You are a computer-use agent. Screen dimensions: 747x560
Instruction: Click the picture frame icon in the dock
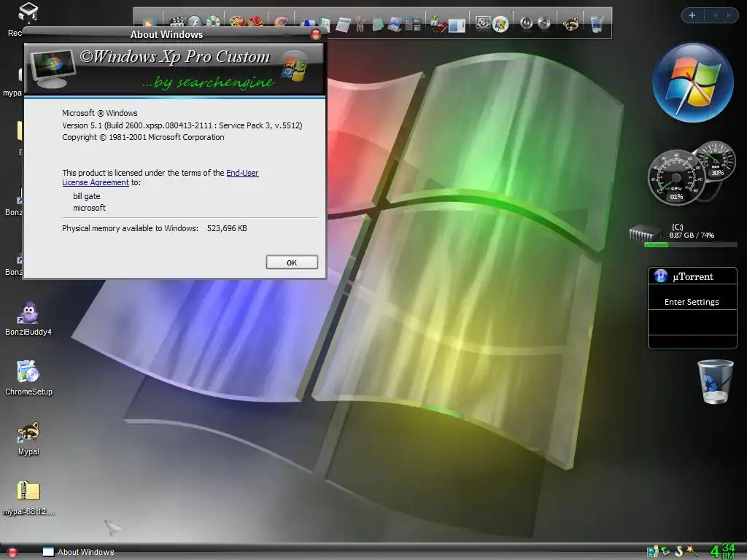point(395,24)
